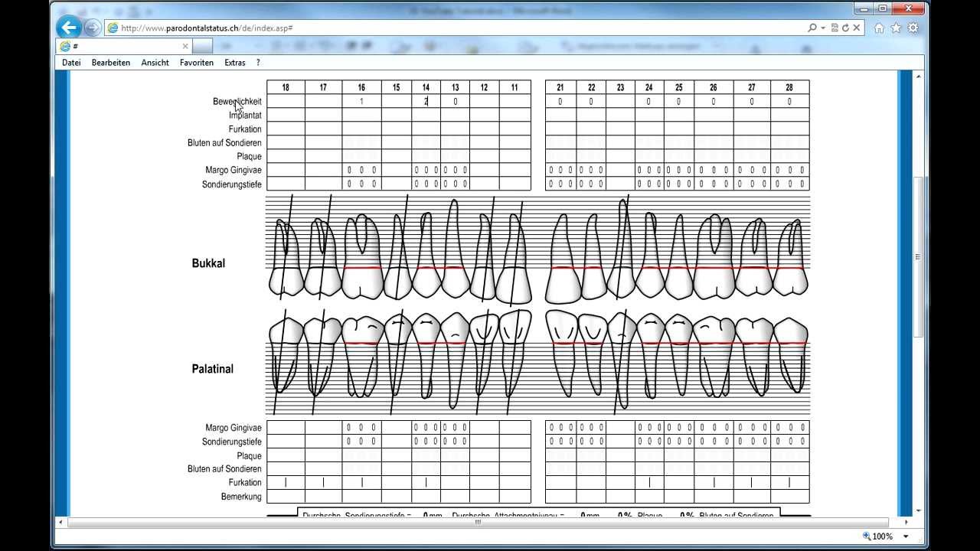Open the Datei menu
This screenshot has width=980, height=551.
pos(71,63)
